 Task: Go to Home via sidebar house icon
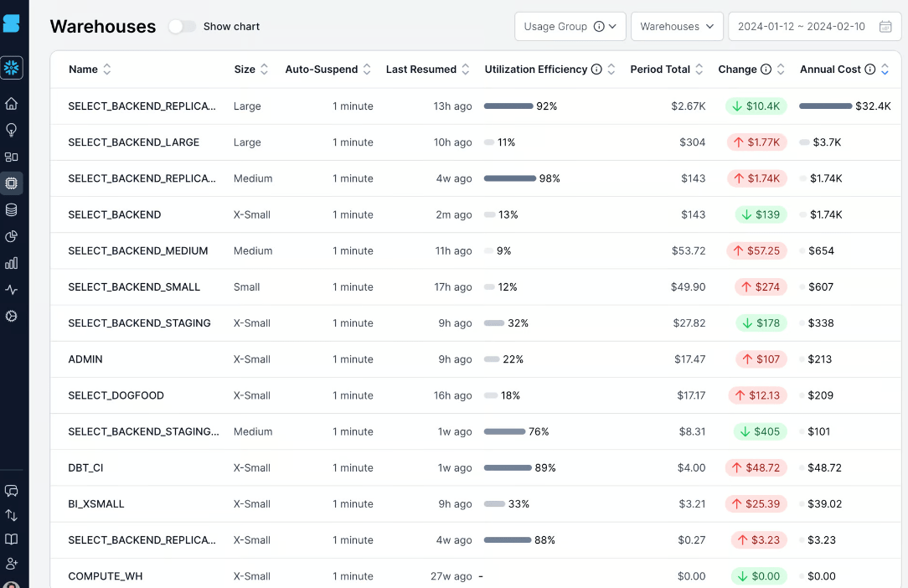click(x=11, y=104)
